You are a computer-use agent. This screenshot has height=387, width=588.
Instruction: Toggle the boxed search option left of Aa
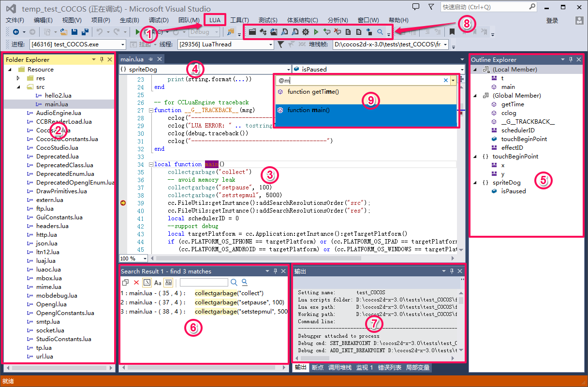(147, 283)
